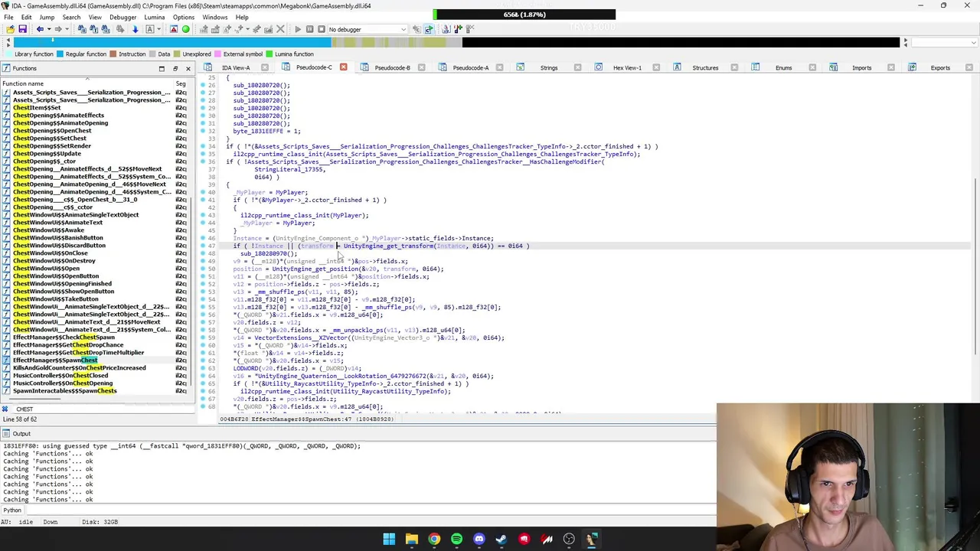Switch to the Structures tab
The image size is (980, 551).
click(705, 67)
